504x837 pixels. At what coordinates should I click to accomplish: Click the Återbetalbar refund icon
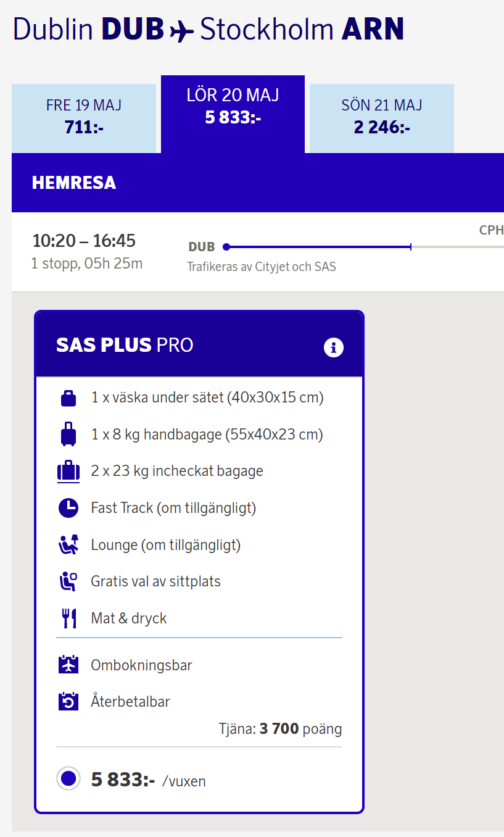point(68,702)
